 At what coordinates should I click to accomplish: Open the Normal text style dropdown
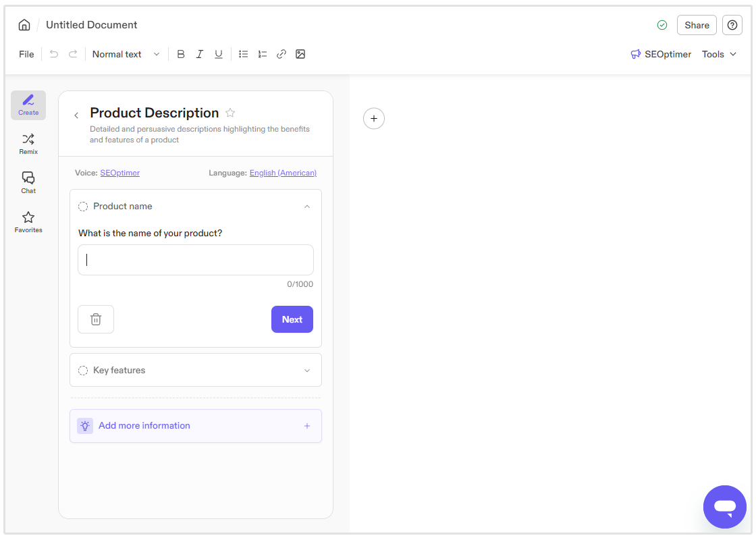click(x=126, y=54)
